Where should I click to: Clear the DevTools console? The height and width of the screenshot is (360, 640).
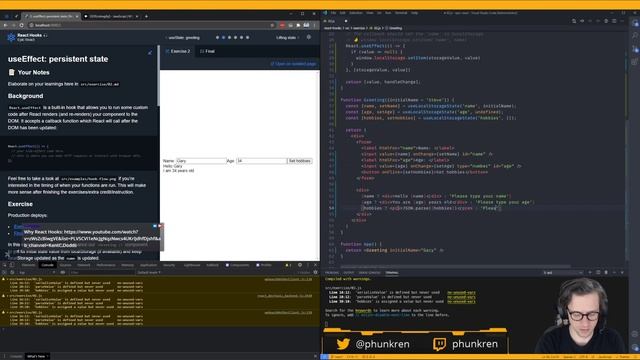coord(12,272)
